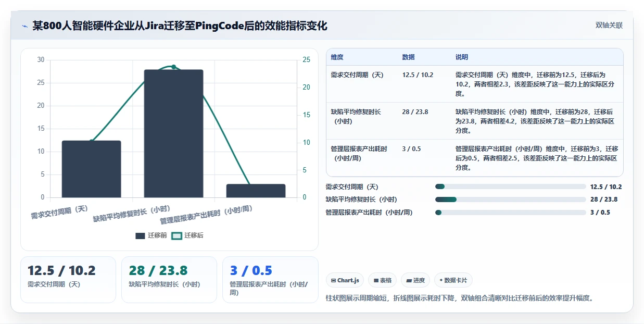Click the 进度 tag

[x=415, y=280]
